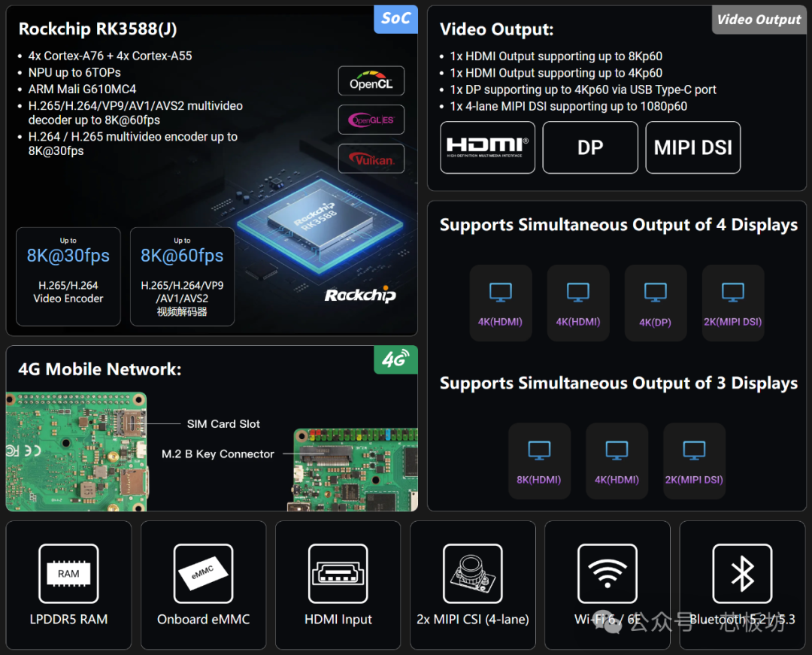Click the Wi-Fi signal icon
Viewport: 812px width, 655px height.
click(607, 574)
